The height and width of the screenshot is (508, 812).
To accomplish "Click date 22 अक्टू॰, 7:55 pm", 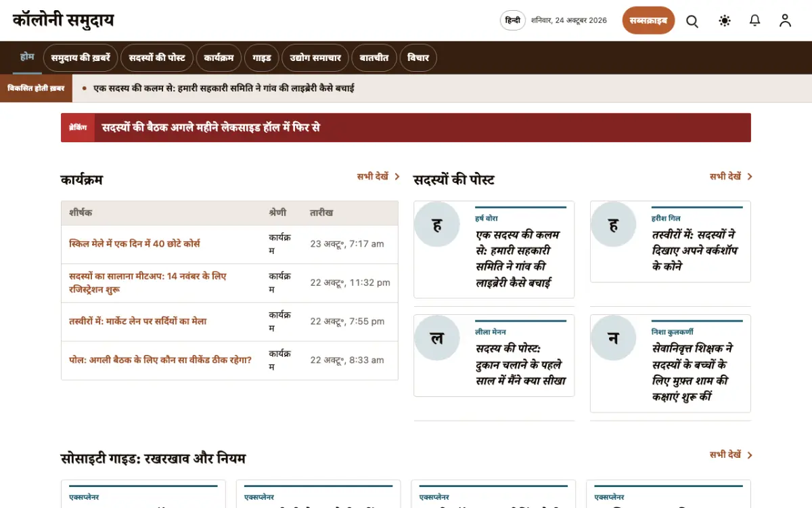I will click(347, 321).
